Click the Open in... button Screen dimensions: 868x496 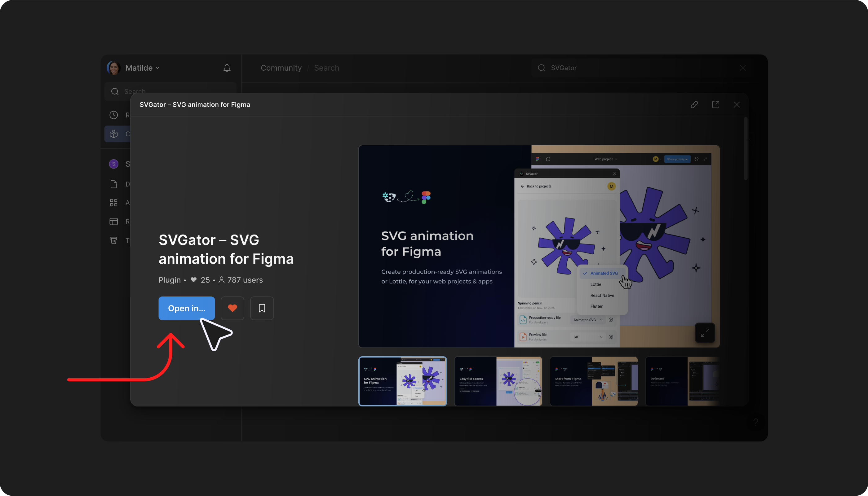pos(186,308)
